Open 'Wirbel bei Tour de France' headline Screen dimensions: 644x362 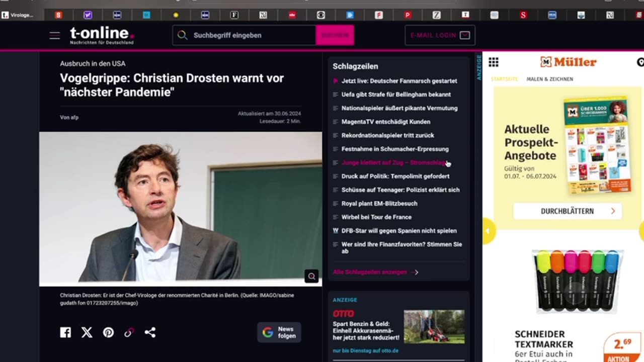click(x=376, y=217)
